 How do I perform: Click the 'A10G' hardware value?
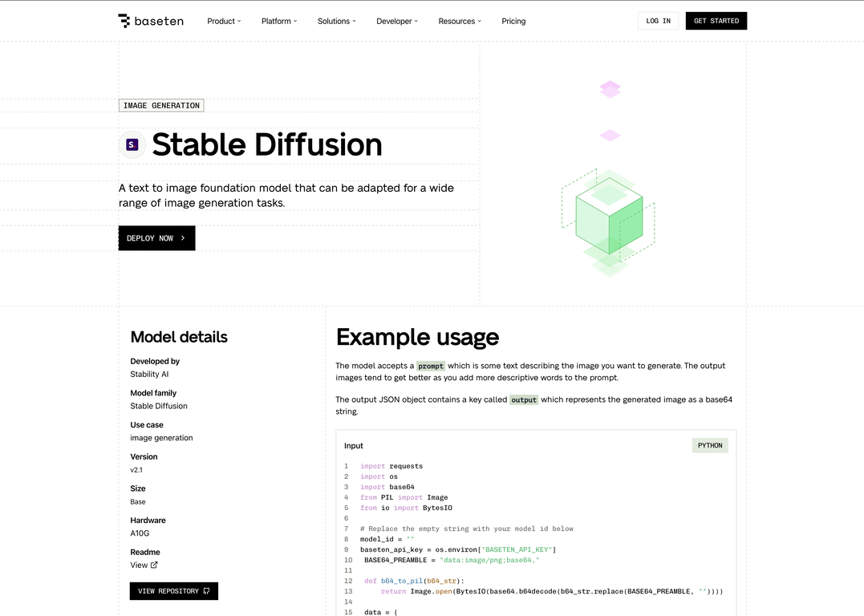pos(140,533)
